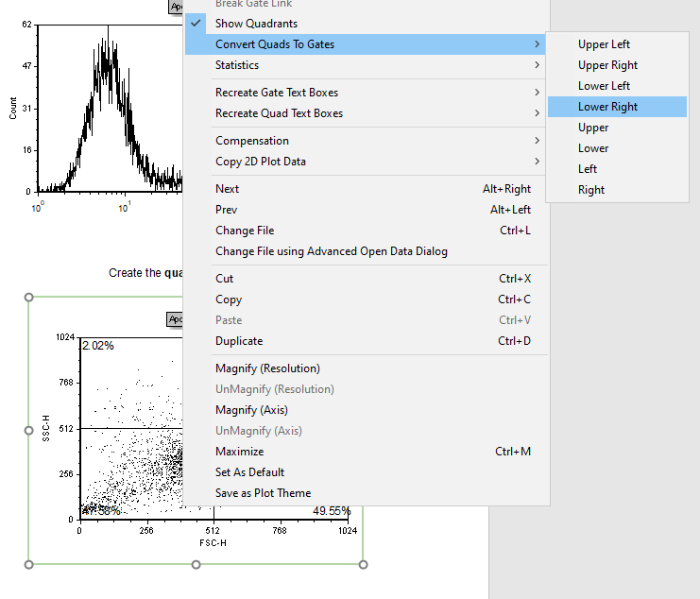Click Prev in context menu

(x=366, y=210)
